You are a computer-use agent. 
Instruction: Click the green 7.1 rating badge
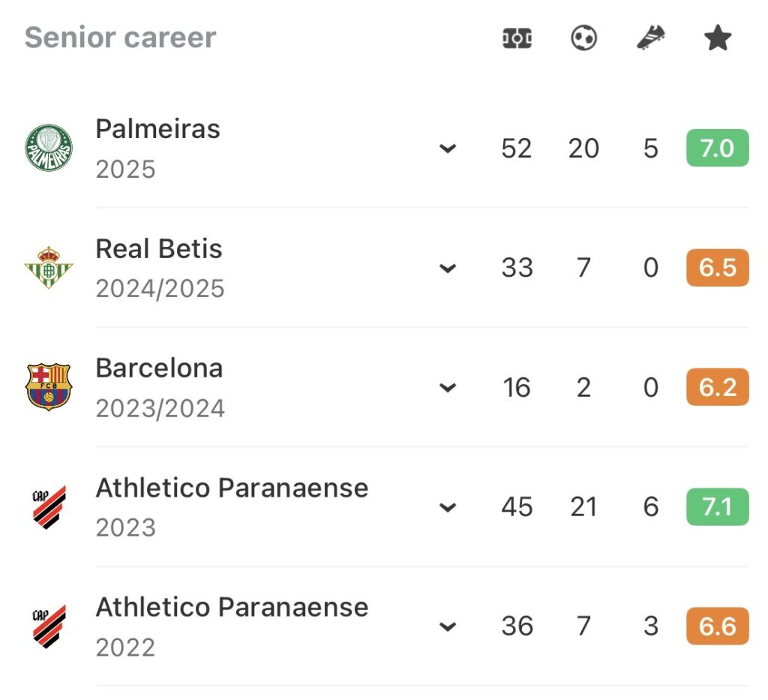(x=717, y=507)
